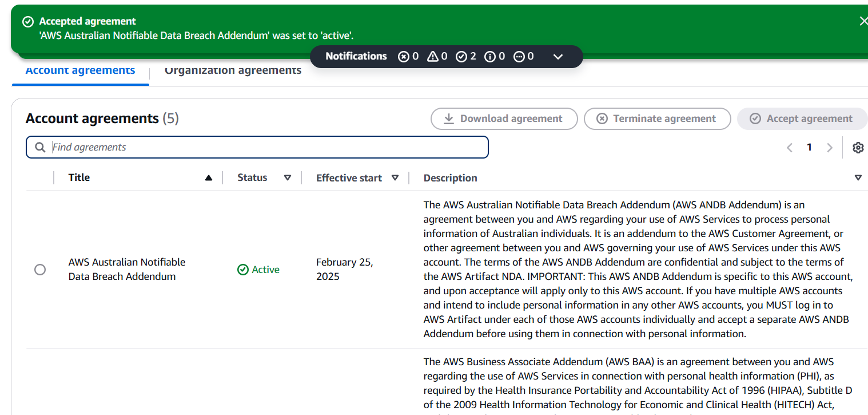Viewport: 868px width, 415px height.
Task: Click the Status column header label
Action: [x=252, y=177]
